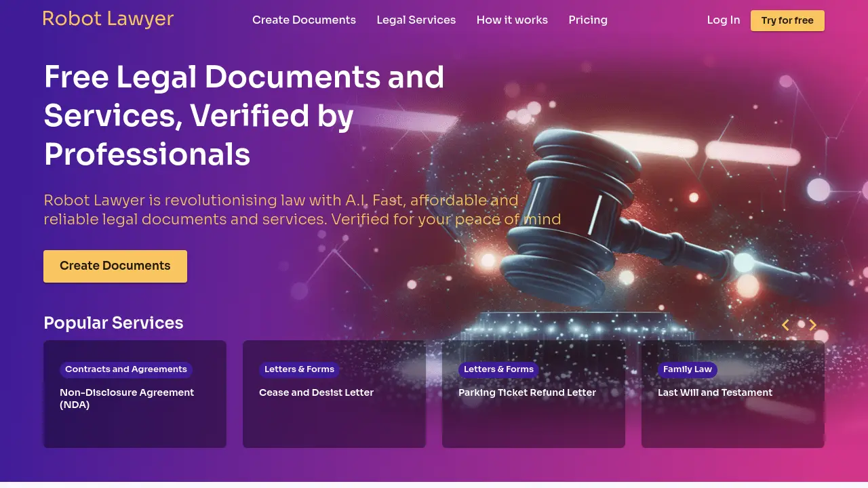The height and width of the screenshot is (488, 868).
Task: Click the right carousel arrow
Action: 812,325
